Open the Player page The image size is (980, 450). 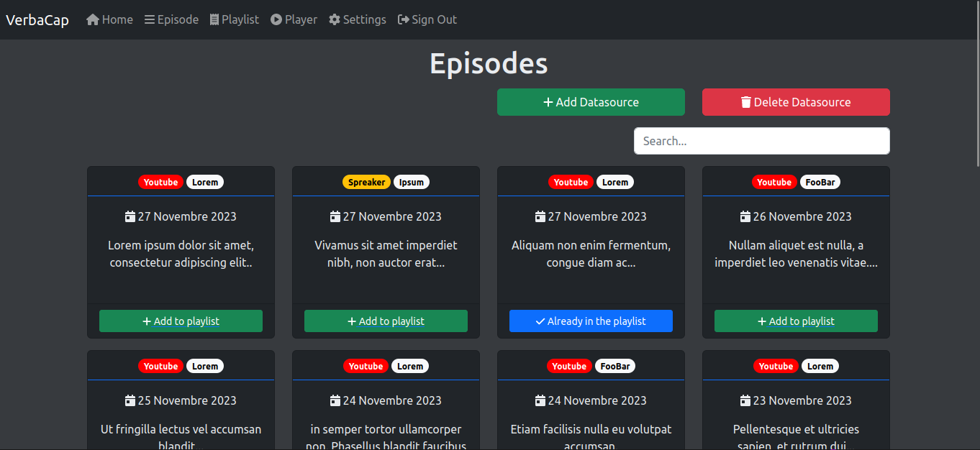click(x=294, y=19)
